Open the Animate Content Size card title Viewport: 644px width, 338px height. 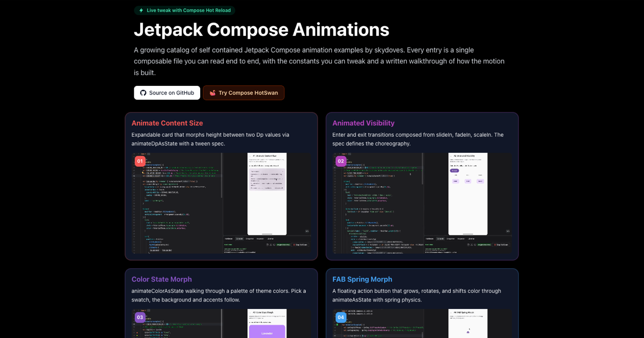[x=167, y=123]
